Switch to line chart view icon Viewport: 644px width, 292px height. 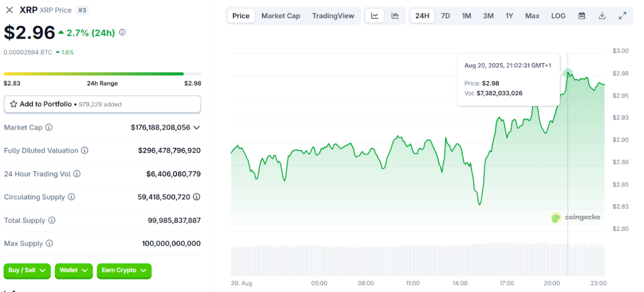375,16
